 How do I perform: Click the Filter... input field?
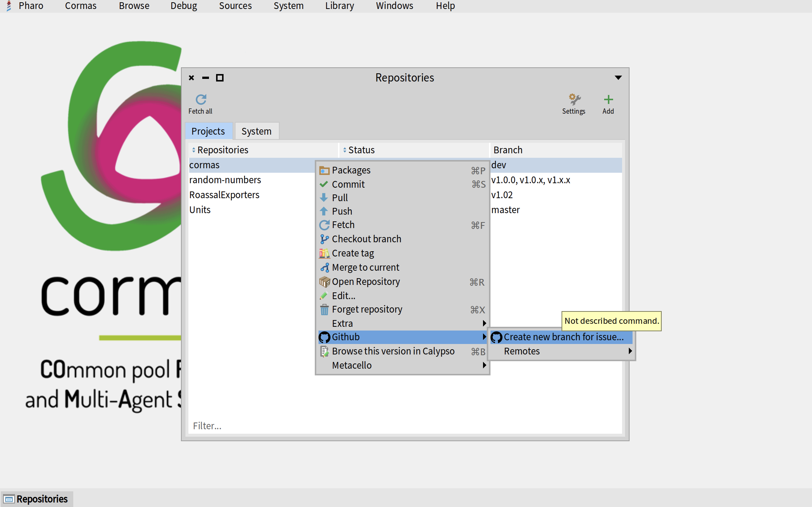[404, 426]
